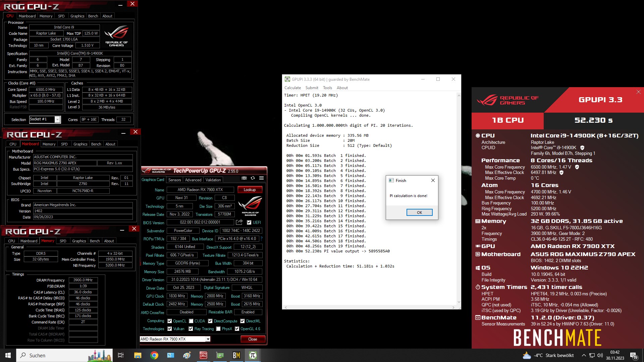Viewport: 644px width, 362px height.
Task: Click the GPU-Z graphics card taskbar icon
Action: pos(220,355)
